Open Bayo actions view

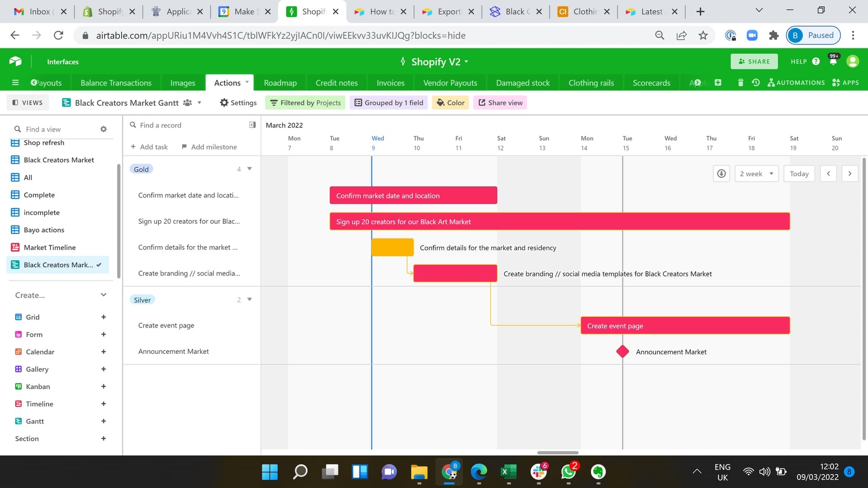(59, 230)
